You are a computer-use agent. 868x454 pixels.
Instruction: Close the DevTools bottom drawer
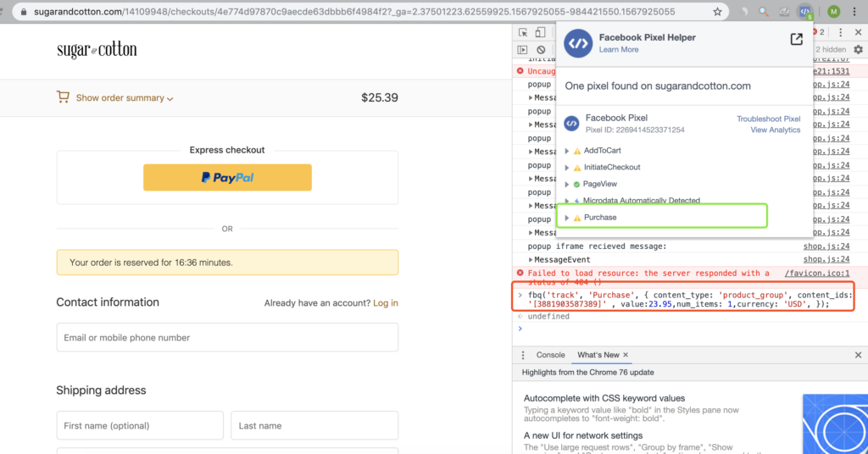tap(858, 355)
